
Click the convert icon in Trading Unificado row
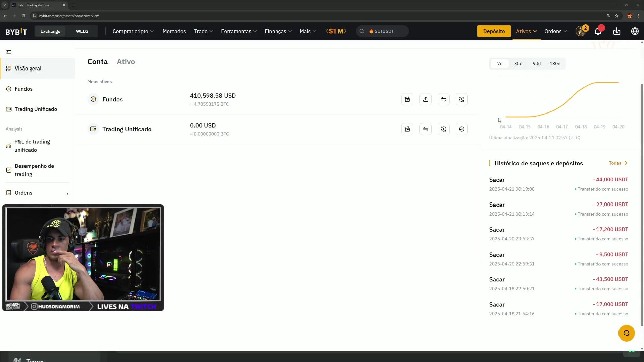point(444,129)
